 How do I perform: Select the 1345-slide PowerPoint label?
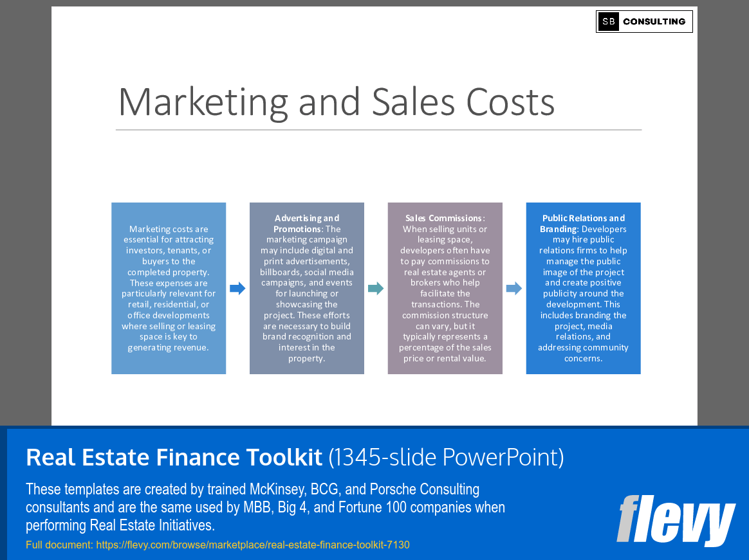445,457
